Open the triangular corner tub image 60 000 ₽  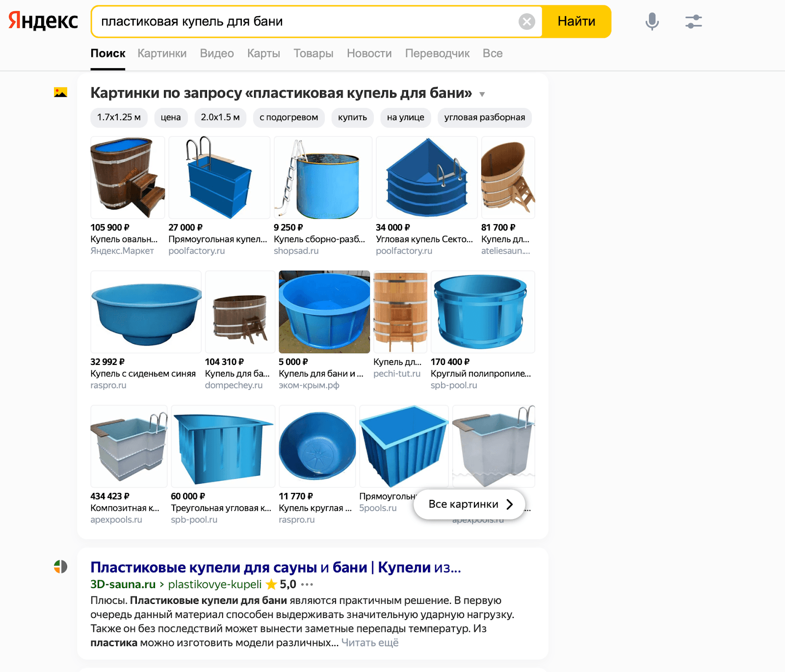pos(223,446)
